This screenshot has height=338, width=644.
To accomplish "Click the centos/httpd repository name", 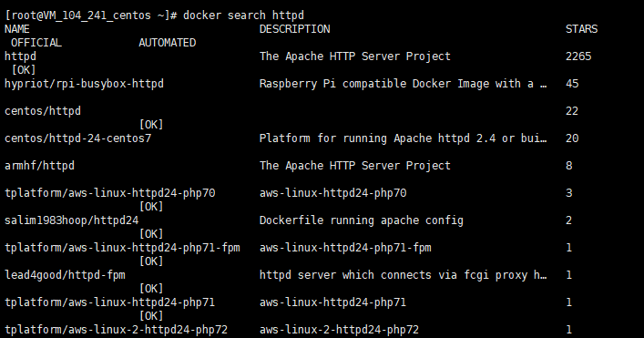I will tap(42, 111).
